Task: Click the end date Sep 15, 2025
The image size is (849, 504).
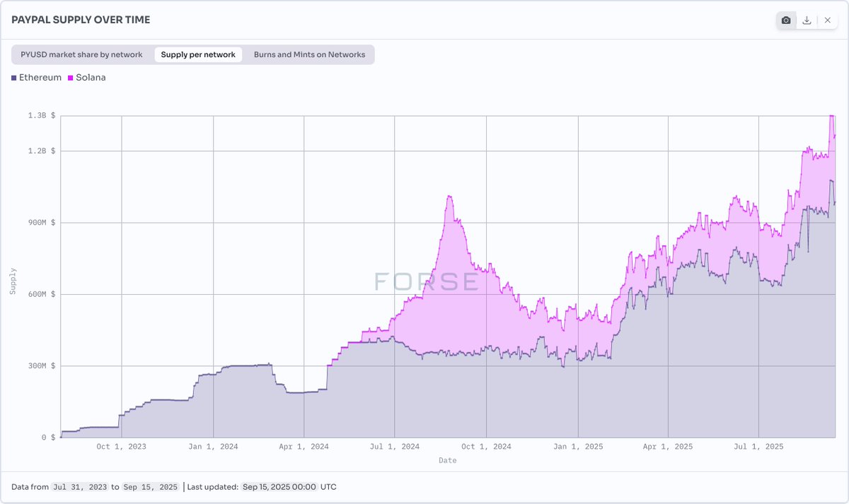Action: click(x=151, y=487)
